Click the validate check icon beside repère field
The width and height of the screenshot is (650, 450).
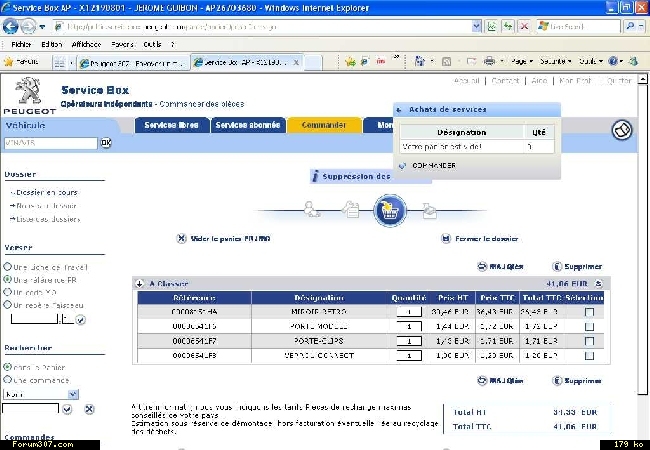click(x=81, y=320)
